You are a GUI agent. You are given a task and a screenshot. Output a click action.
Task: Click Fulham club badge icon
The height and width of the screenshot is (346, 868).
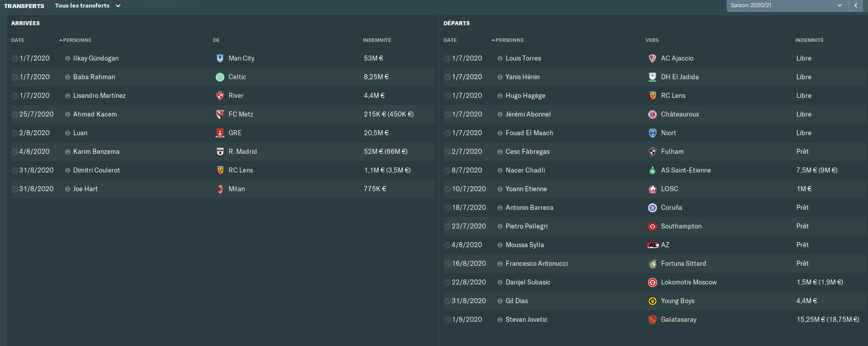point(653,152)
